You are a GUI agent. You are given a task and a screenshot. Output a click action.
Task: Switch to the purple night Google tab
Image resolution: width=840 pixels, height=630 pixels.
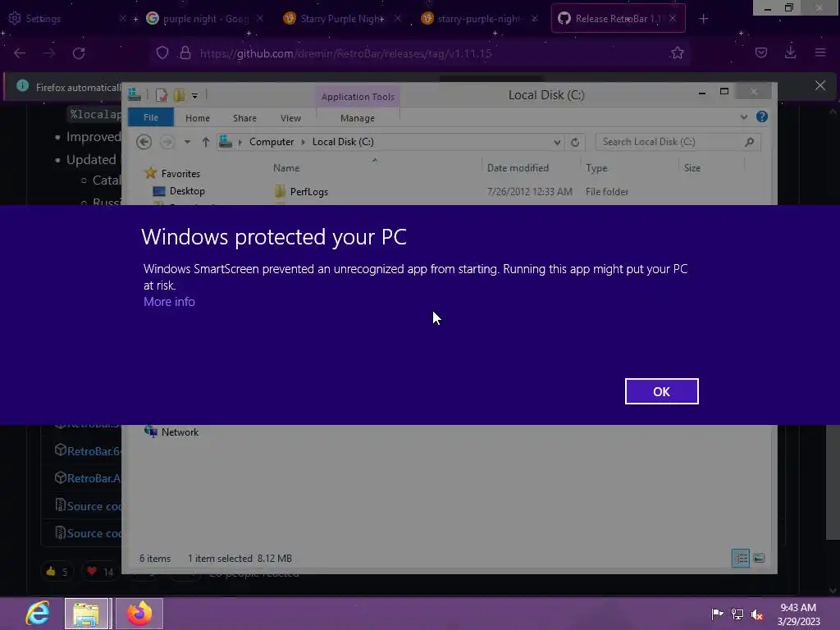[204, 19]
